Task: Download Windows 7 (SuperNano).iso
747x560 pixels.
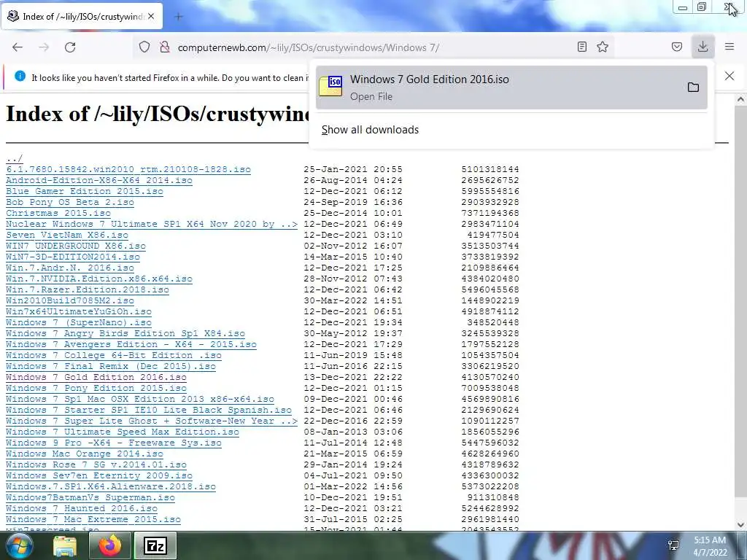Action: point(79,323)
